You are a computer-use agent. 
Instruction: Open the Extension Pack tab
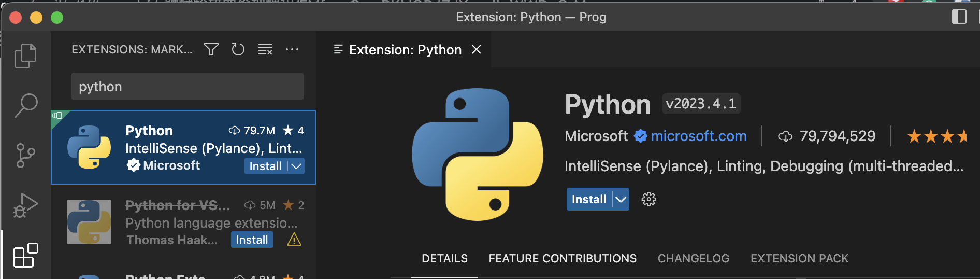pyautogui.click(x=799, y=258)
